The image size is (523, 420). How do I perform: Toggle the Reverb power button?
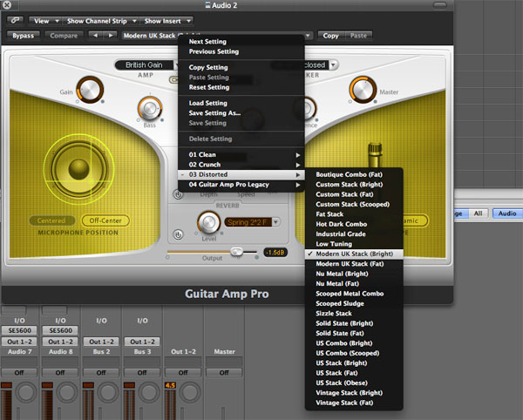tap(178, 234)
